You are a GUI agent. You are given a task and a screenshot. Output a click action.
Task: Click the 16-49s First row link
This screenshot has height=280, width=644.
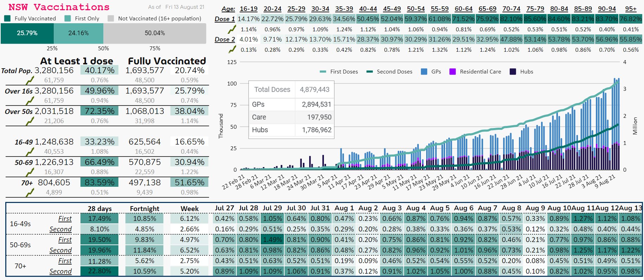(x=65, y=218)
